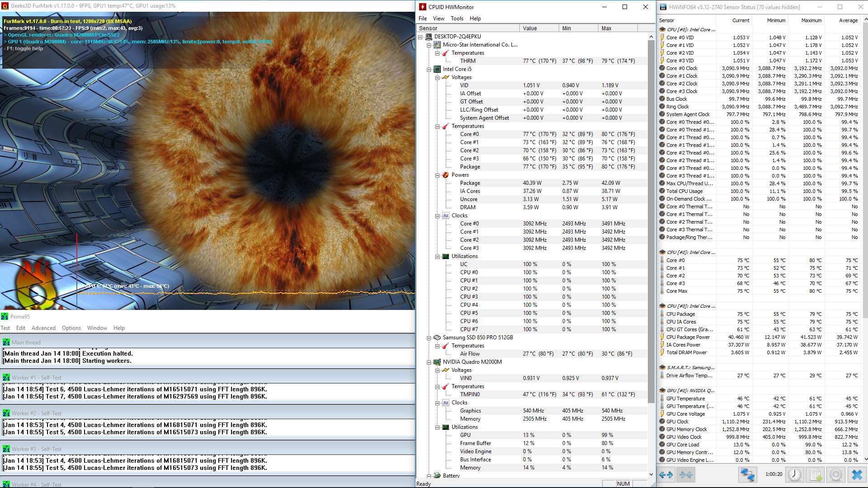Open HWMonitor File menu
This screenshot has width=868, height=488.
pos(423,19)
